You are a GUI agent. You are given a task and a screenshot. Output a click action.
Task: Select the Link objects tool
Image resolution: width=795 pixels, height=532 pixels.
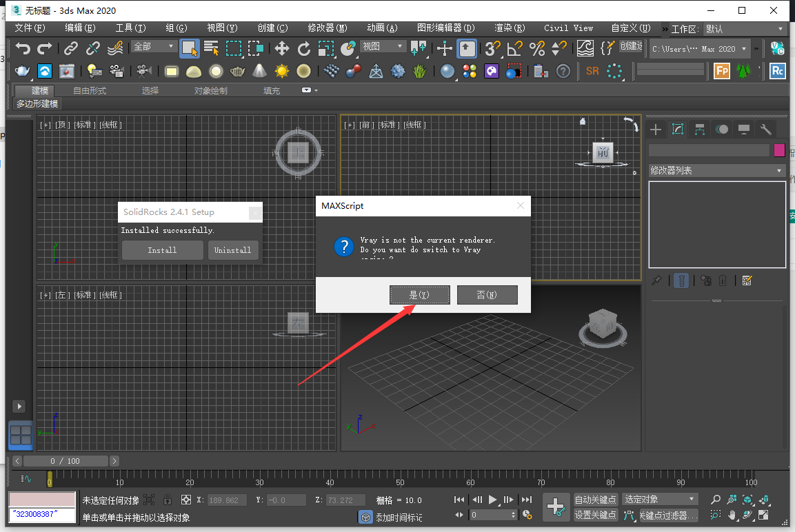tap(71, 49)
